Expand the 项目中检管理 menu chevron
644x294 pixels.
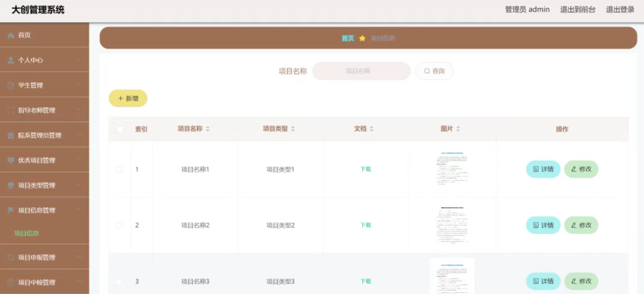coord(79,283)
